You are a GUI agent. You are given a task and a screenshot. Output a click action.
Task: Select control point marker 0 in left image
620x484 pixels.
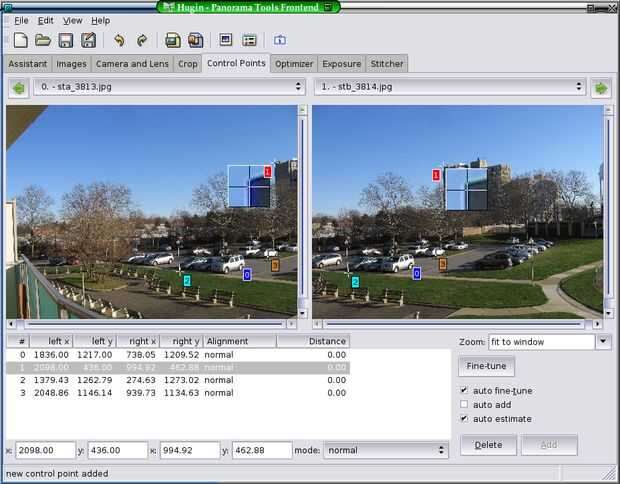(247, 274)
